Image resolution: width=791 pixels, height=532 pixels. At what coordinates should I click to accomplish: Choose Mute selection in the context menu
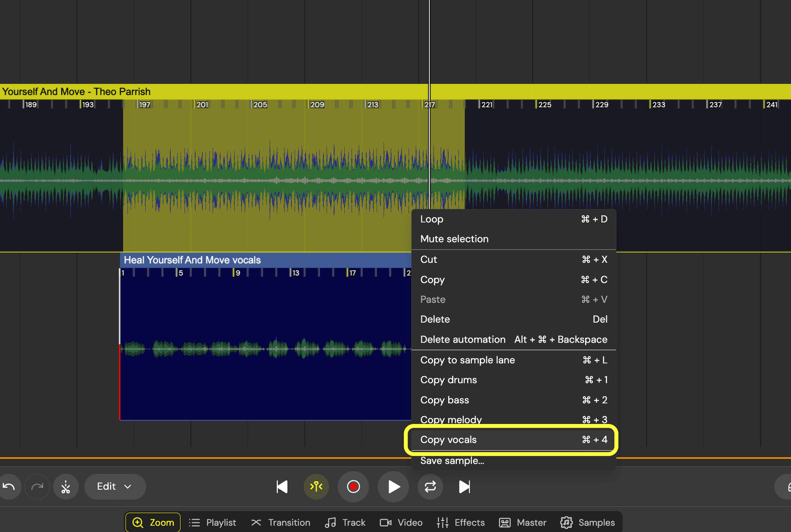[x=454, y=239]
